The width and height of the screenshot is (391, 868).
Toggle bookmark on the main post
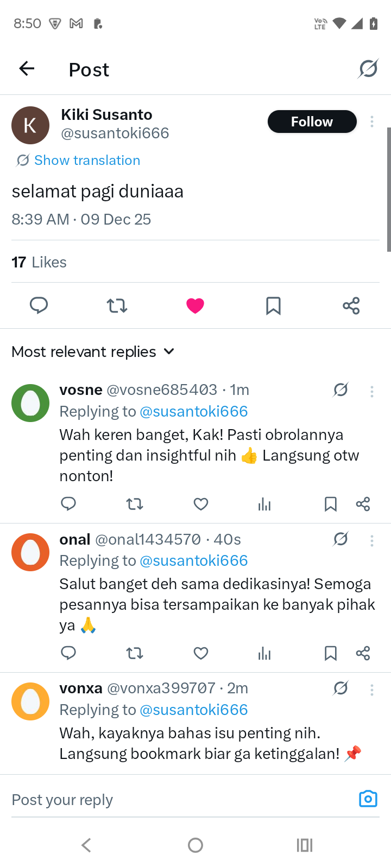(x=273, y=306)
